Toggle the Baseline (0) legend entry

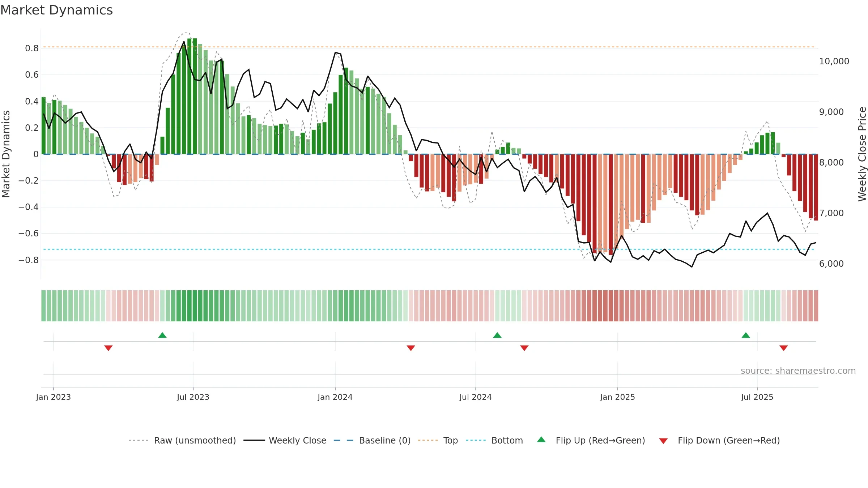(372, 440)
